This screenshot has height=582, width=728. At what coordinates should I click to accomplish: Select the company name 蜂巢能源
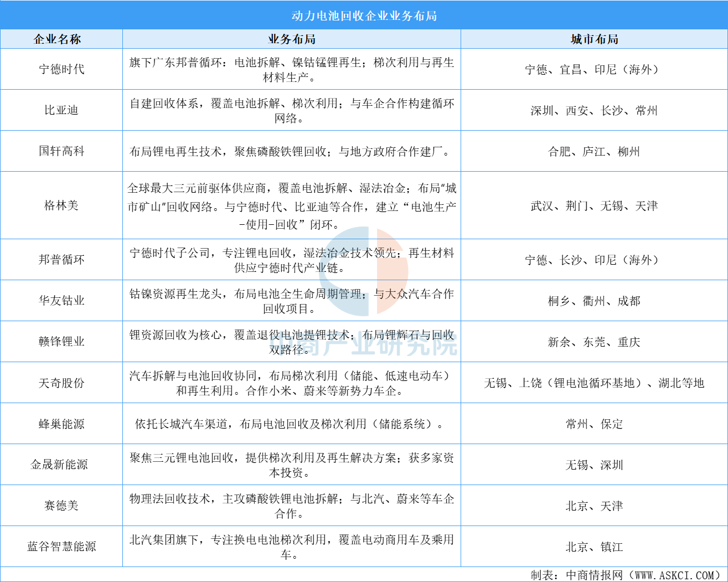click(x=61, y=424)
